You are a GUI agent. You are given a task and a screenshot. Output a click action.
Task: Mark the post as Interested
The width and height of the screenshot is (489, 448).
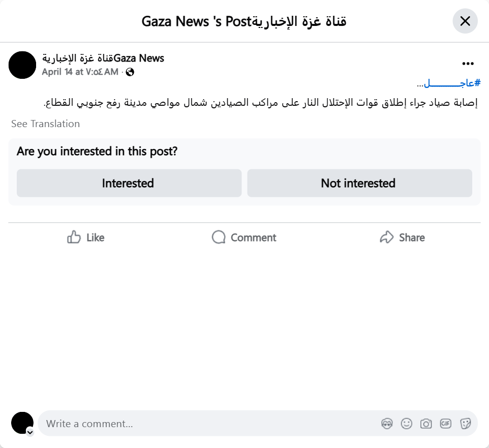(x=129, y=183)
